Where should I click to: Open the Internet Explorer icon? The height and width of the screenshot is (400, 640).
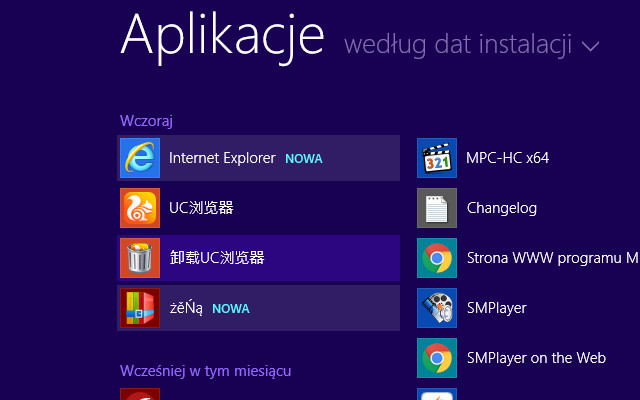point(140,158)
